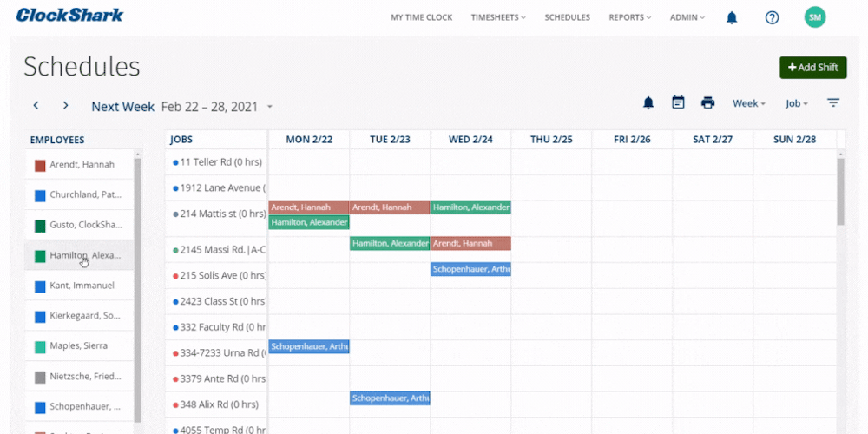This screenshot has width=868, height=434.
Task: Click Hamilton green color square
Action: tap(40, 256)
